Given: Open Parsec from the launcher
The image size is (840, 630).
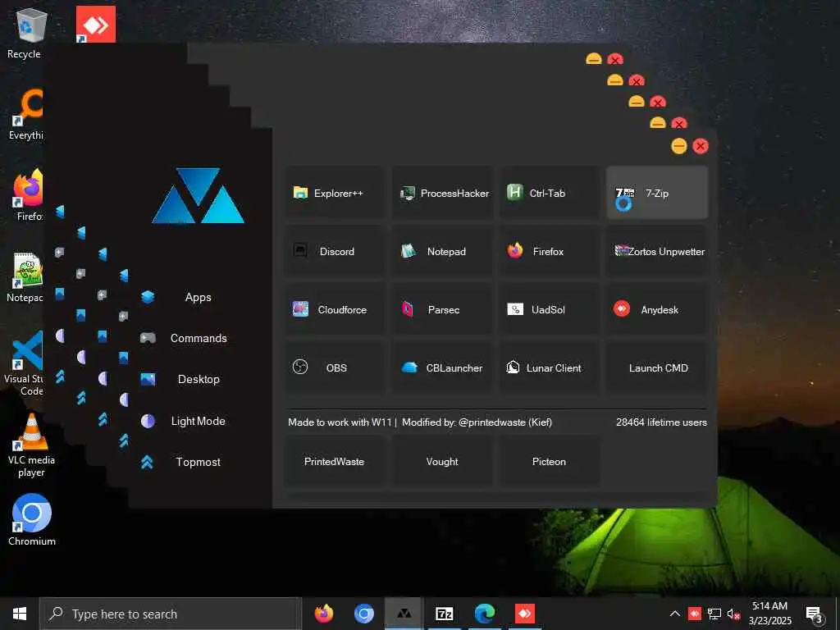Looking at the screenshot, I should (442, 309).
